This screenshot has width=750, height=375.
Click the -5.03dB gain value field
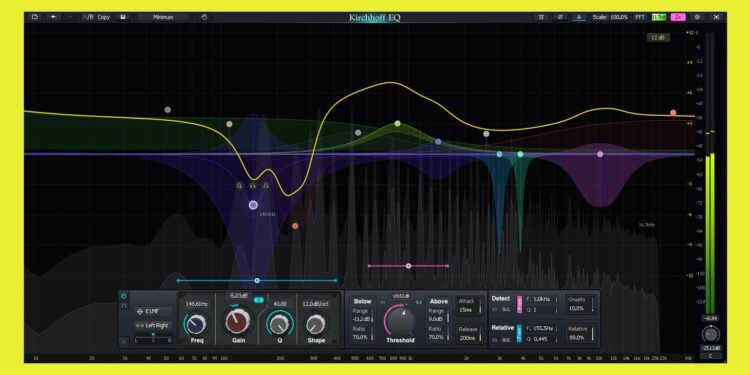click(x=238, y=296)
